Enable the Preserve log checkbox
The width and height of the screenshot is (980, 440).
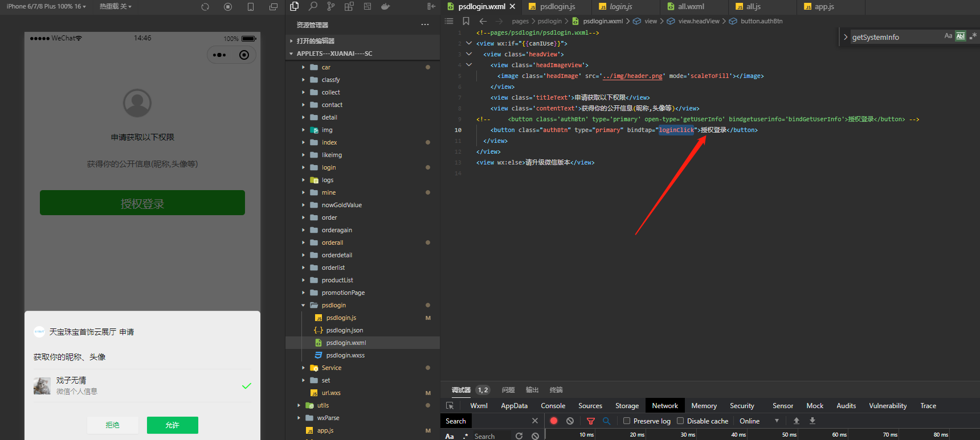coord(627,421)
